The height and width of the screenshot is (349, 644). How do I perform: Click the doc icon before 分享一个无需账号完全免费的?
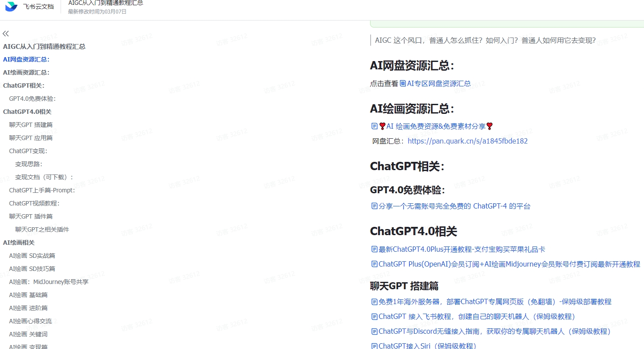(x=374, y=206)
